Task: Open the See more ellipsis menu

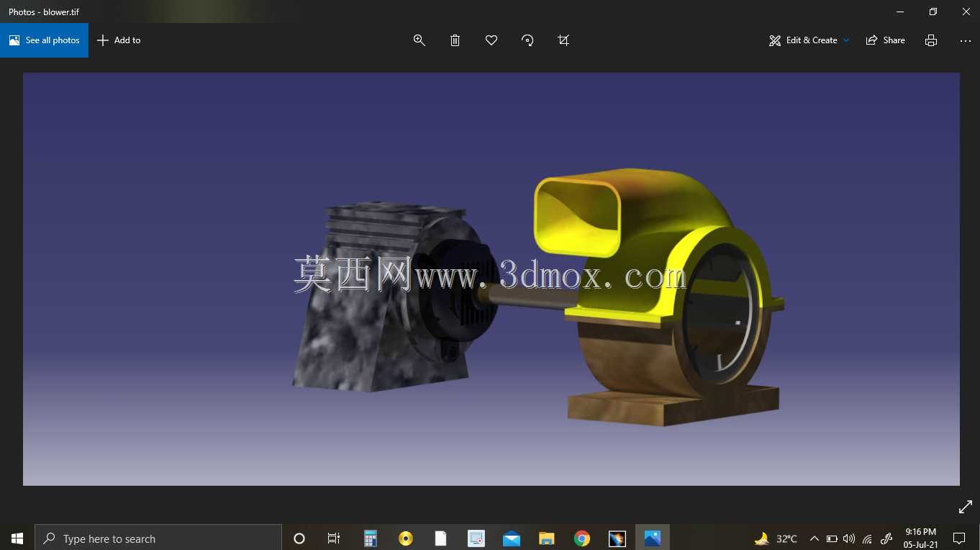Action: (966, 40)
